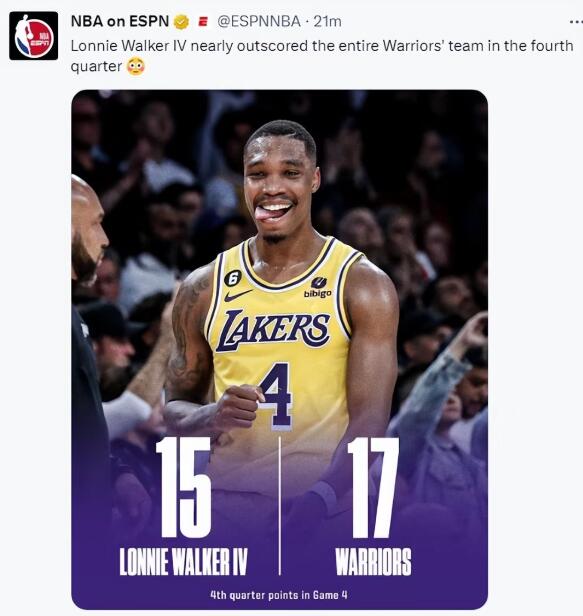
Task: Open the player's face area of tweet image
Action: (x=280, y=182)
